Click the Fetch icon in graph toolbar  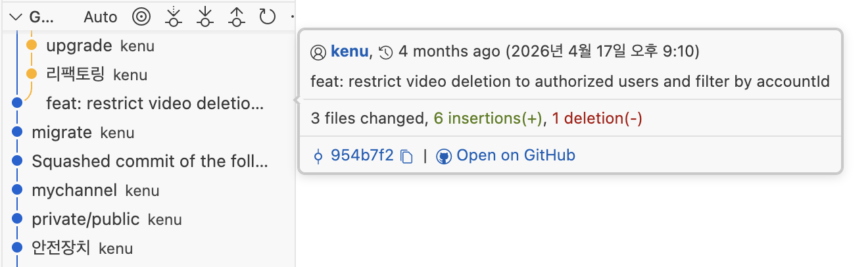[173, 16]
